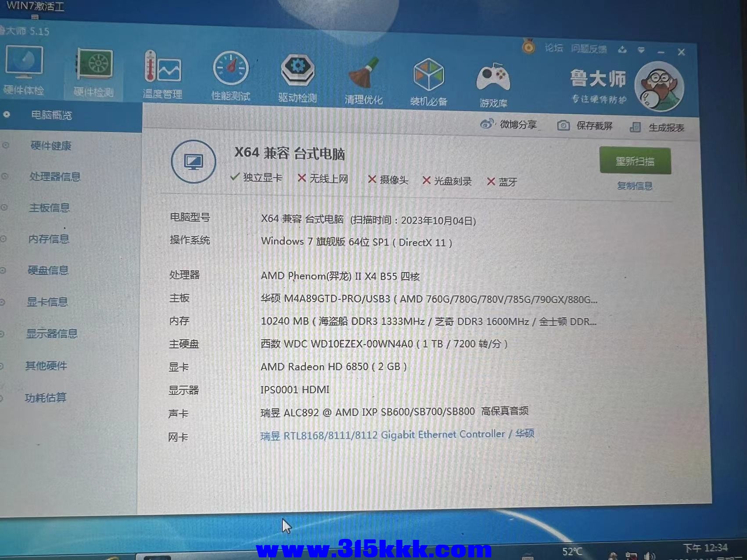Open 显示器信息 monitor info
This screenshot has width=747, height=560.
pyautogui.click(x=52, y=334)
